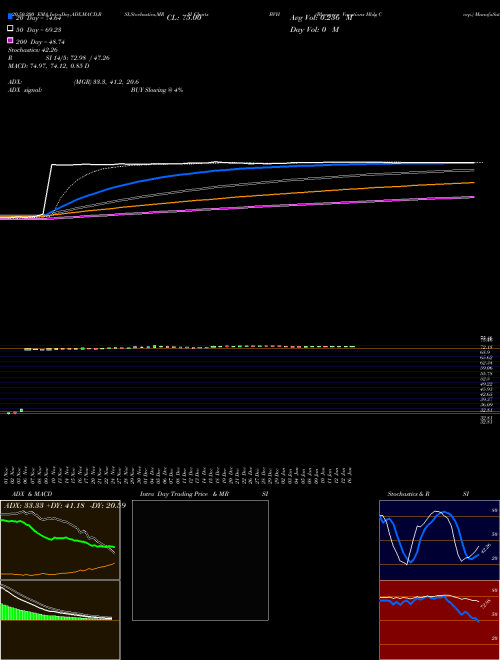
Task: Click the 'BUY Slowing @ 4%' signal text
Action: pyautogui.click(x=157, y=90)
